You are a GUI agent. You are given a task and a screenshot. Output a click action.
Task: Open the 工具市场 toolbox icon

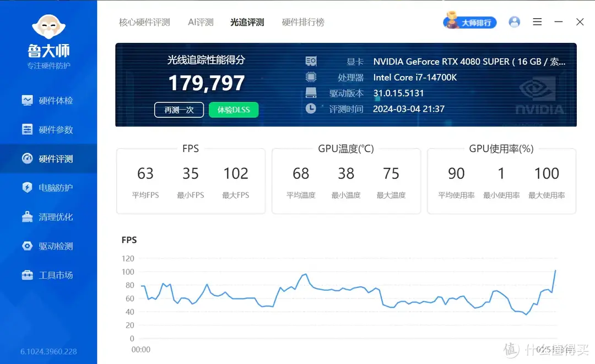[29, 275]
